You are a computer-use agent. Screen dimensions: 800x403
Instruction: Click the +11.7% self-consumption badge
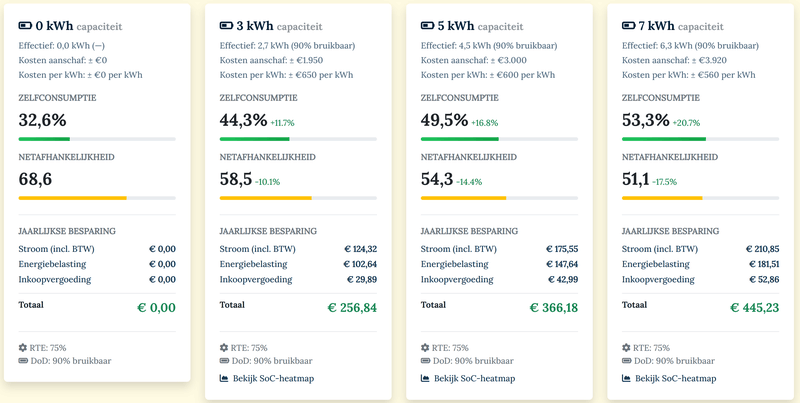pos(282,123)
